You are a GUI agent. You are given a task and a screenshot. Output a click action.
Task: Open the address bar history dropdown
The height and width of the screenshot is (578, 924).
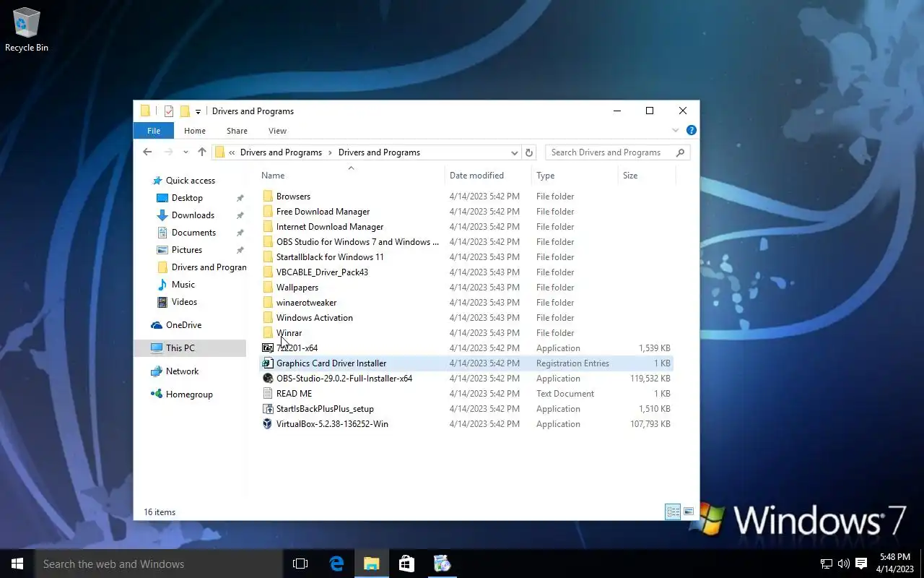514,152
